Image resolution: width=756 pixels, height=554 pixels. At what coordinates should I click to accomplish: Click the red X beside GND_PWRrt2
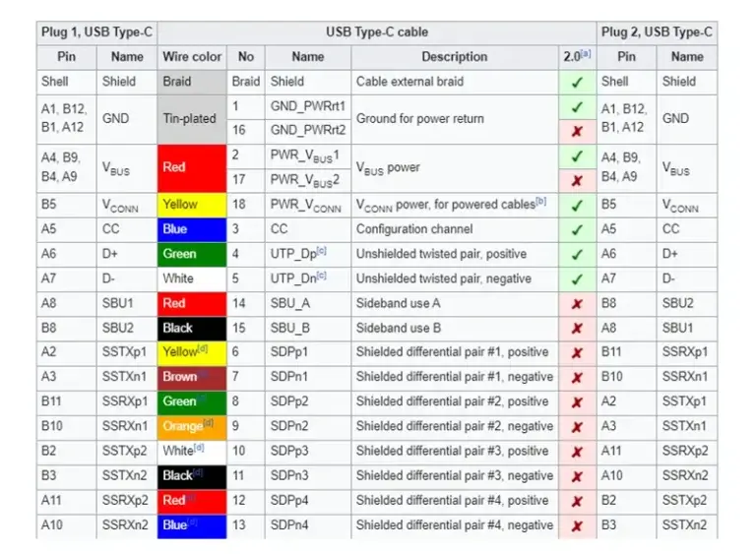(x=577, y=131)
